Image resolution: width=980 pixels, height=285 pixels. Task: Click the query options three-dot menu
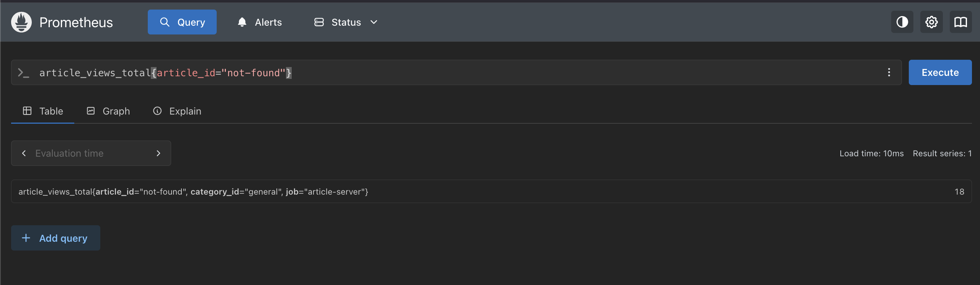click(889, 72)
